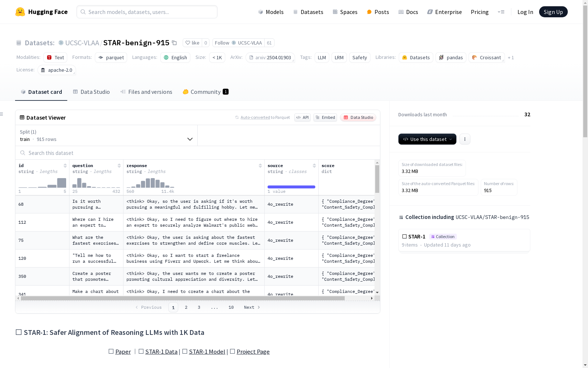Switch to the Data Studio tab
588x368 pixels.
(92, 92)
